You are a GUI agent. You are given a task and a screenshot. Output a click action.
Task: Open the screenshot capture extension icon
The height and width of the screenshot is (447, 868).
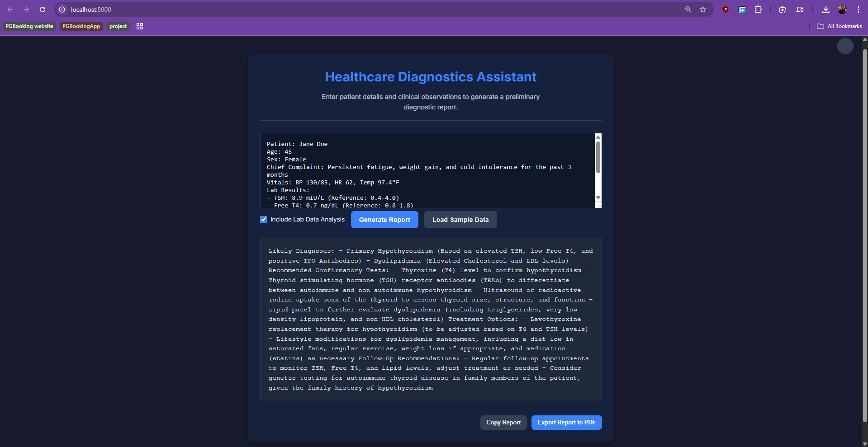(x=783, y=9)
